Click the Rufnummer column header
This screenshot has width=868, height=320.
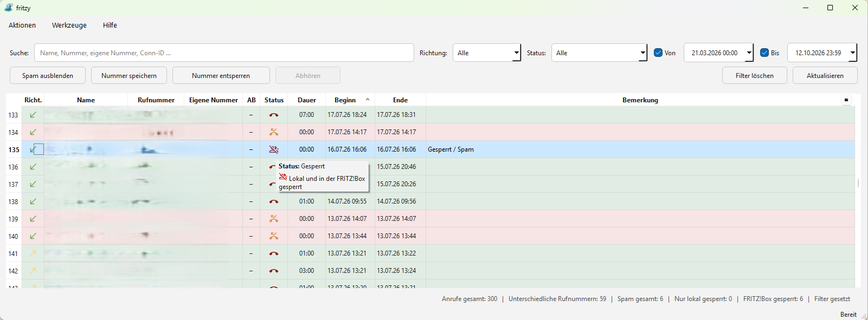pyautogui.click(x=156, y=100)
